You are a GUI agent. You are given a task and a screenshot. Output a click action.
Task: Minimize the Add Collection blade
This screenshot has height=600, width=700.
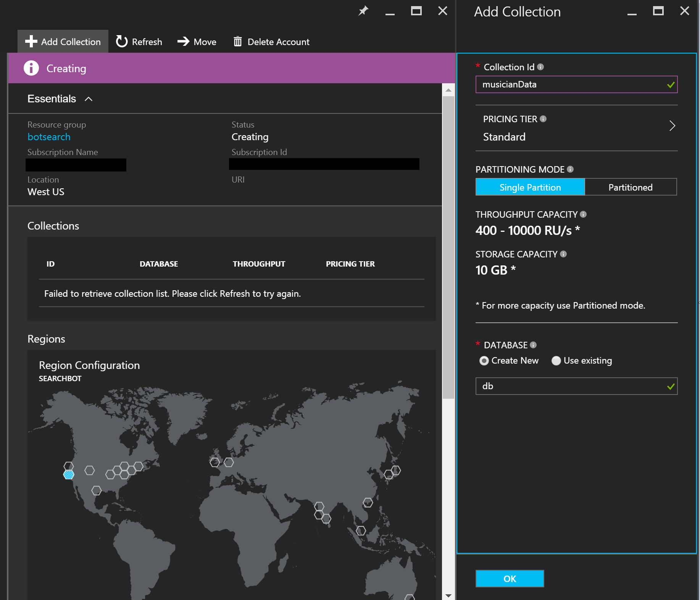point(632,14)
